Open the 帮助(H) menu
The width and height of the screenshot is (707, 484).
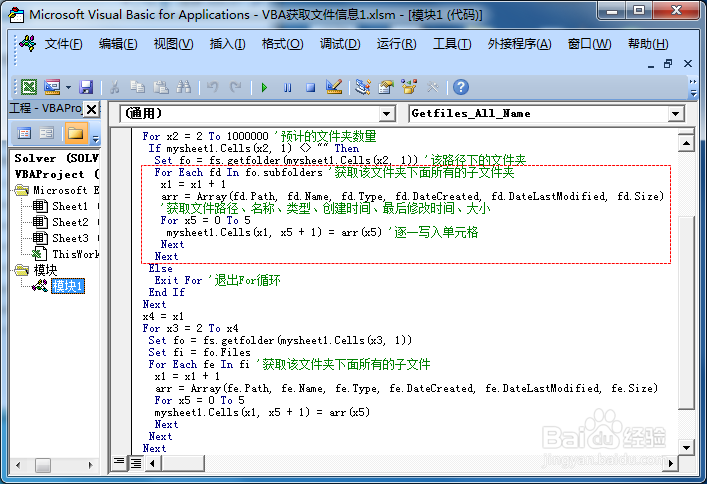click(x=647, y=44)
